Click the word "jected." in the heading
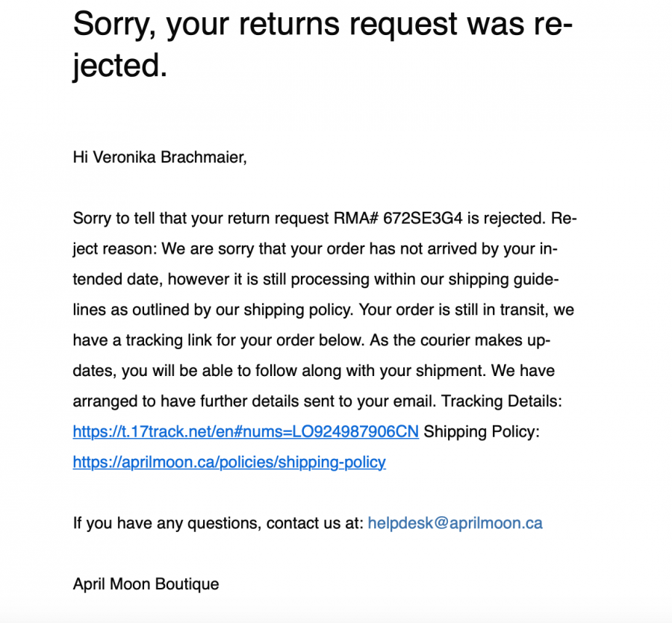This screenshot has height=623, width=672. [x=120, y=66]
